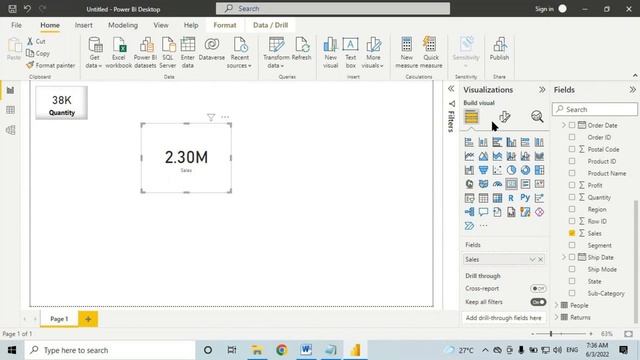640x360 pixels.
Task: Click the Zoom slider handle
Action: [551, 334]
